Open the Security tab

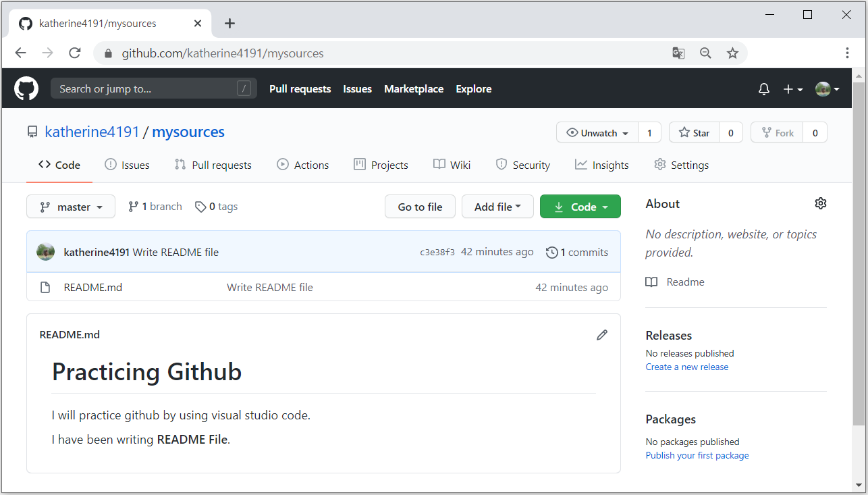click(523, 165)
